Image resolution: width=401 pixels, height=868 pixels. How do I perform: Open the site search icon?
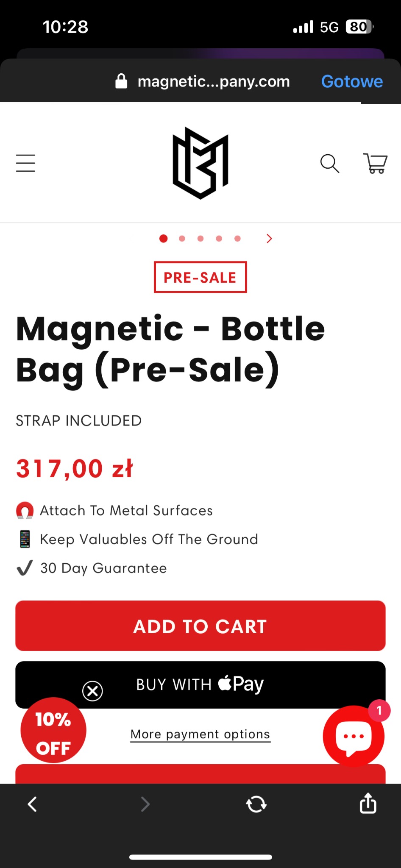[x=329, y=163]
